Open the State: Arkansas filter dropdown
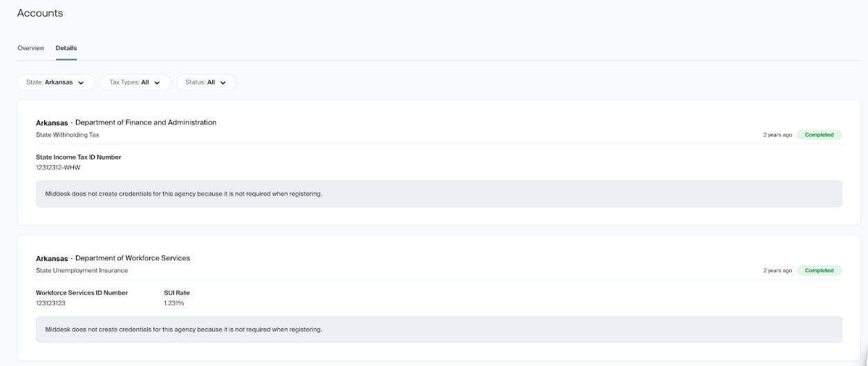868x366 pixels. click(55, 82)
